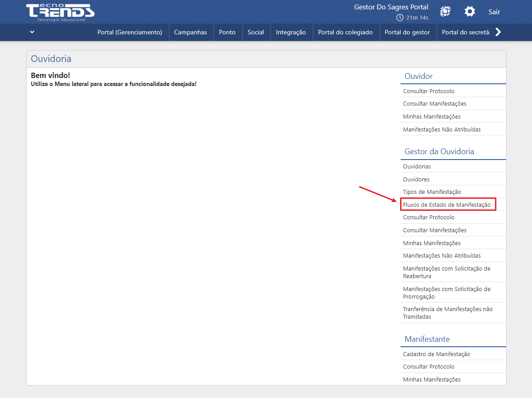Open the Ponto menu

pos(227,32)
